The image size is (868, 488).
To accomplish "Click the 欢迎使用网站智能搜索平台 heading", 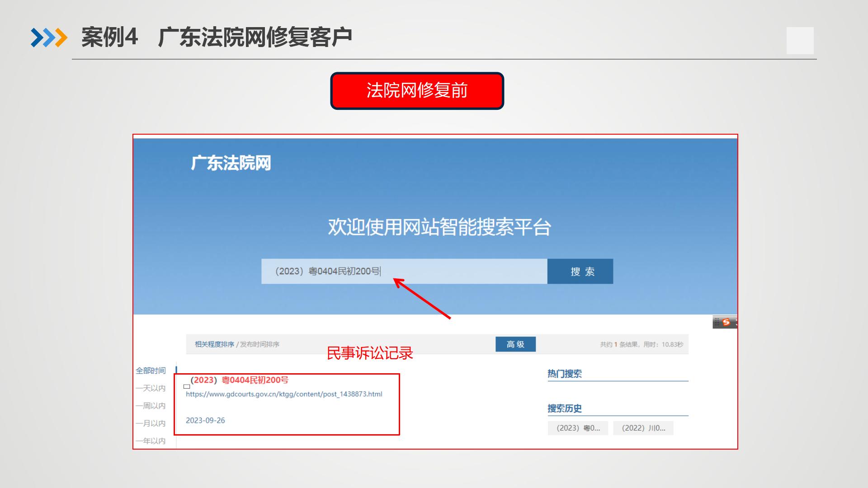I will tap(439, 227).
